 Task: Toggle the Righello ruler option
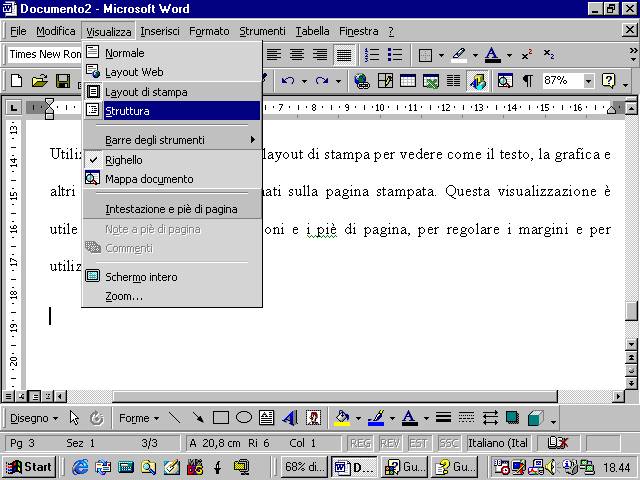coord(171,160)
